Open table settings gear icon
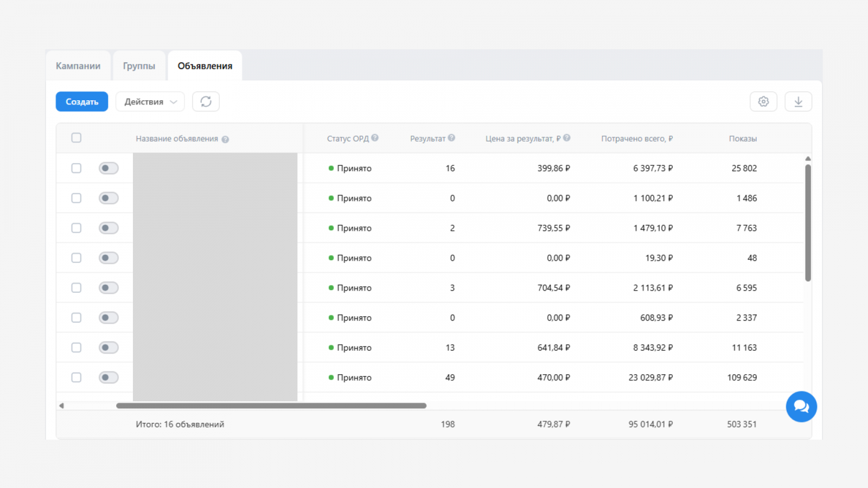868x488 pixels. pos(763,101)
